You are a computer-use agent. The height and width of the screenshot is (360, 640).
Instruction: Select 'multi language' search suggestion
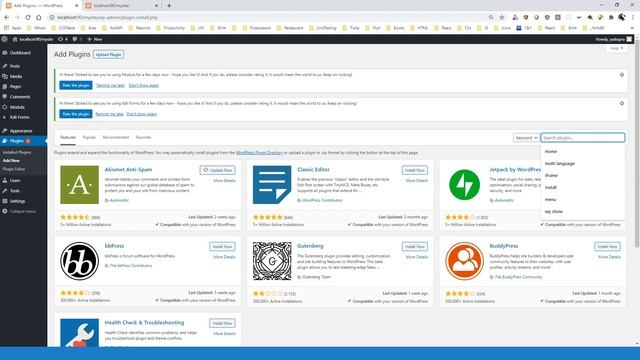(583, 163)
